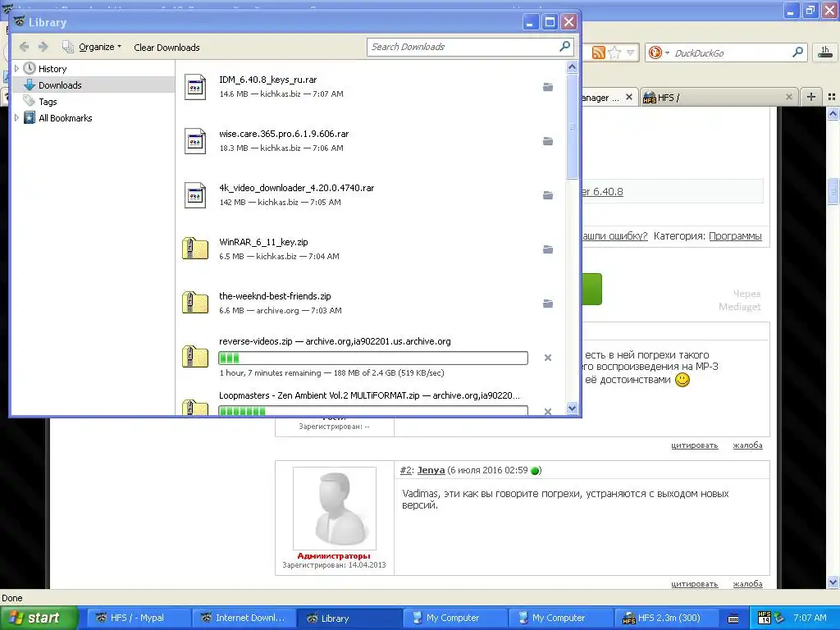Show 4k_video_downloader rar in folder

pyautogui.click(x=547, y=195)
